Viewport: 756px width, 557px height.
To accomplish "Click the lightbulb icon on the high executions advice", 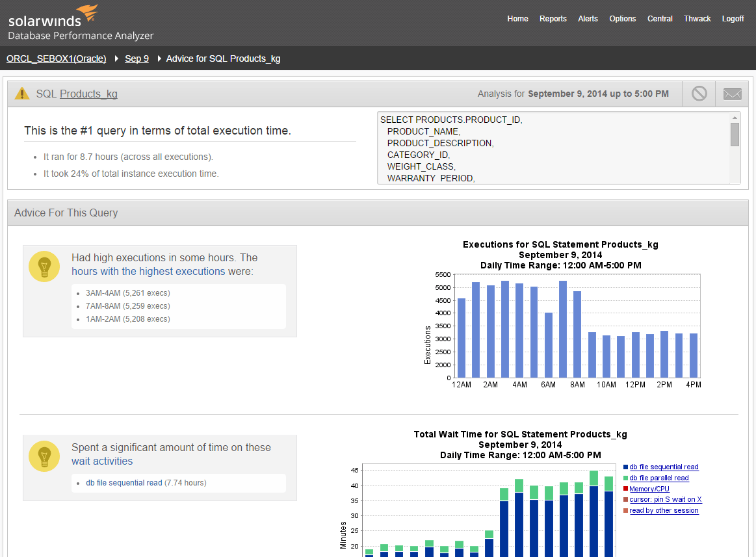I will click(x=44, y=266).
